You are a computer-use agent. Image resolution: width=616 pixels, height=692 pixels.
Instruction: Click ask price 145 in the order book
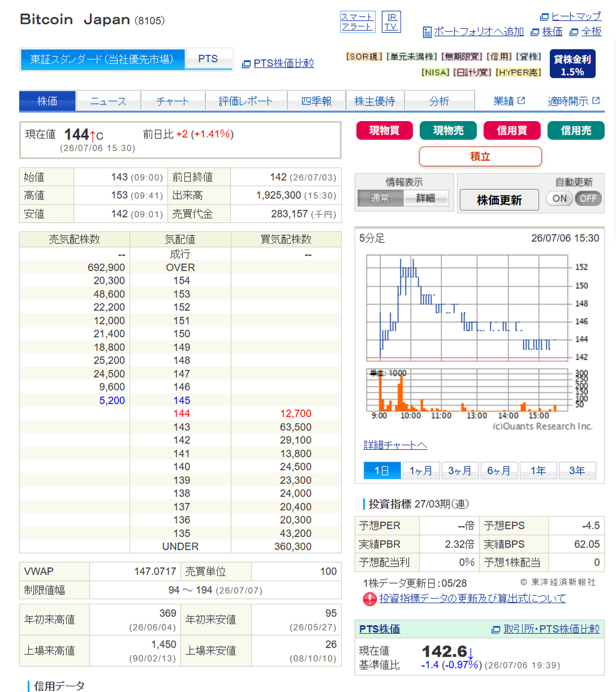pos(182,400)
